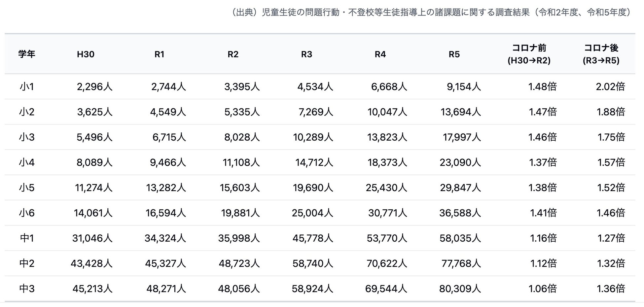Select the R1 column header
This screenshot has width=644, height=307.
click(x=159, y=54)
